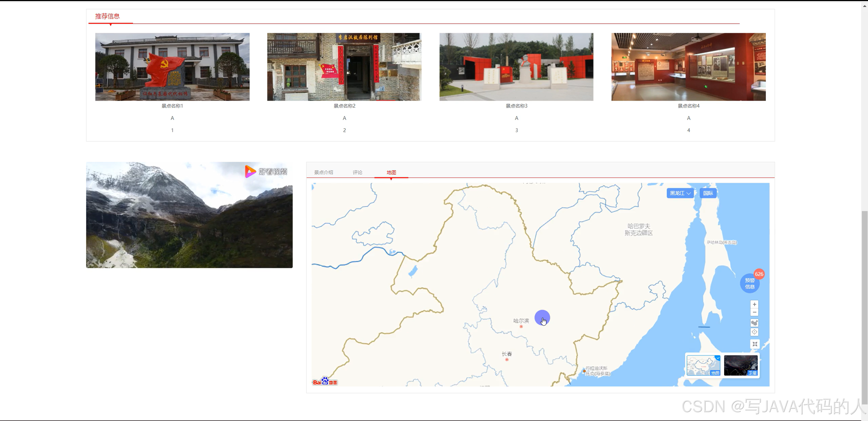Open the 景点介绍 tab
Viewport: 868px width, 421px height.
pos(323,172)
